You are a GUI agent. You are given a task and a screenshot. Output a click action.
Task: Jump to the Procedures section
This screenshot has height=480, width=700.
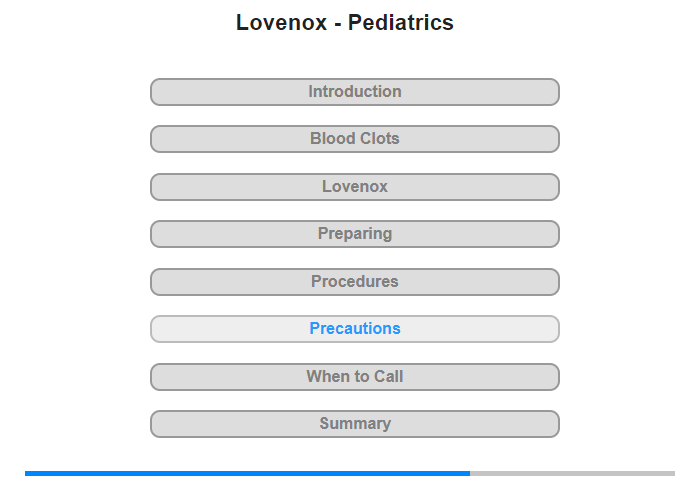coord(354,282)
